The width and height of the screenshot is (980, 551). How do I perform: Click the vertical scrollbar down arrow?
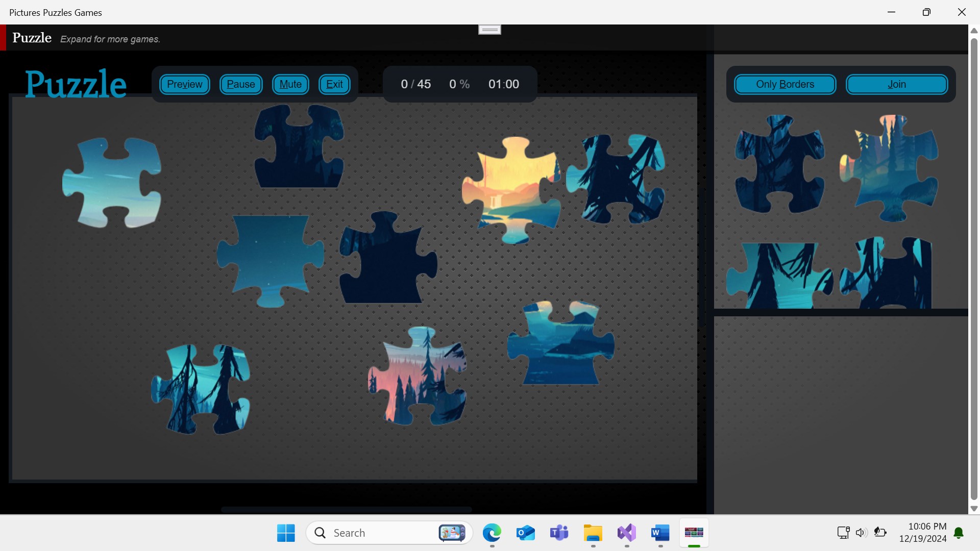pos(974,509)
